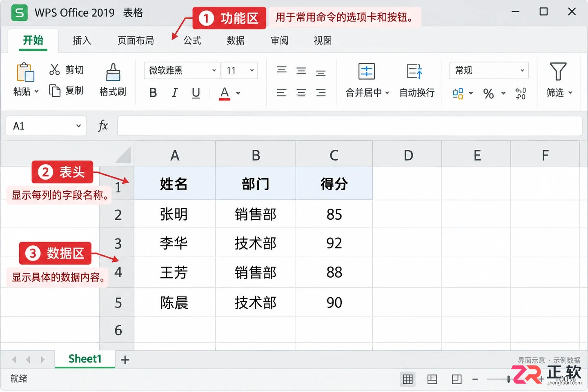Select cell containing 陈晨
588x392 pixels.
(174, 303)
